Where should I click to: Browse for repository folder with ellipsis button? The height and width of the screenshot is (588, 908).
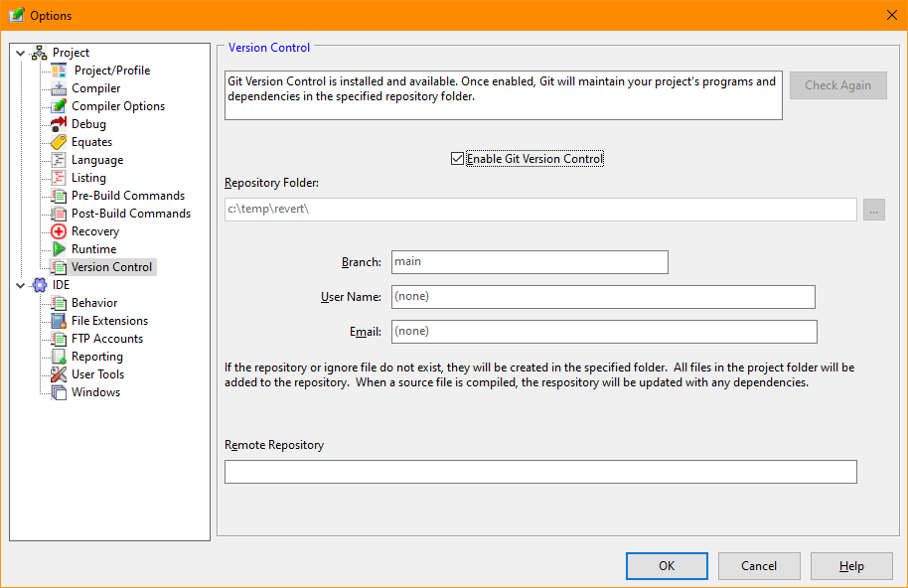click(873, 210)
